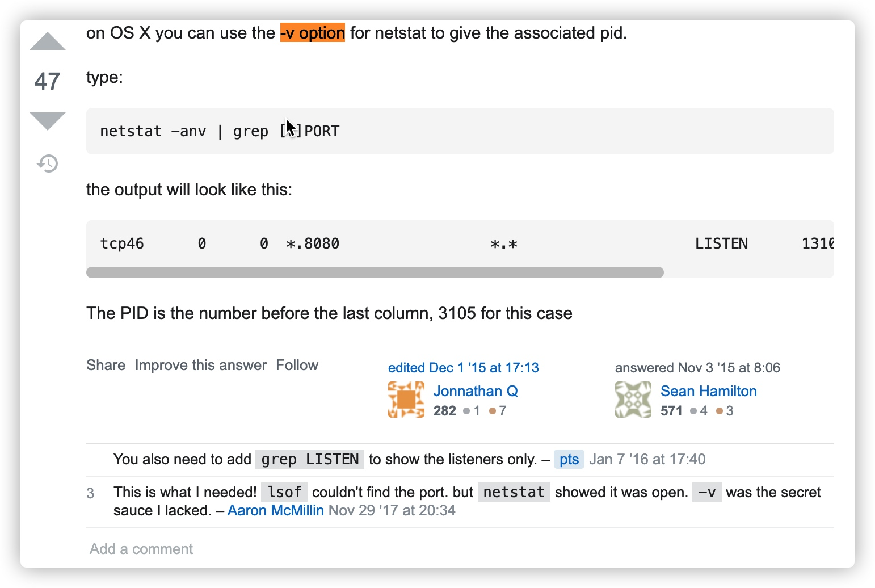The width and height of the screenshot is (875, 588).
Task: Open the 'edited Dec 1 '15' revision link
Action: tap(463, 368)
